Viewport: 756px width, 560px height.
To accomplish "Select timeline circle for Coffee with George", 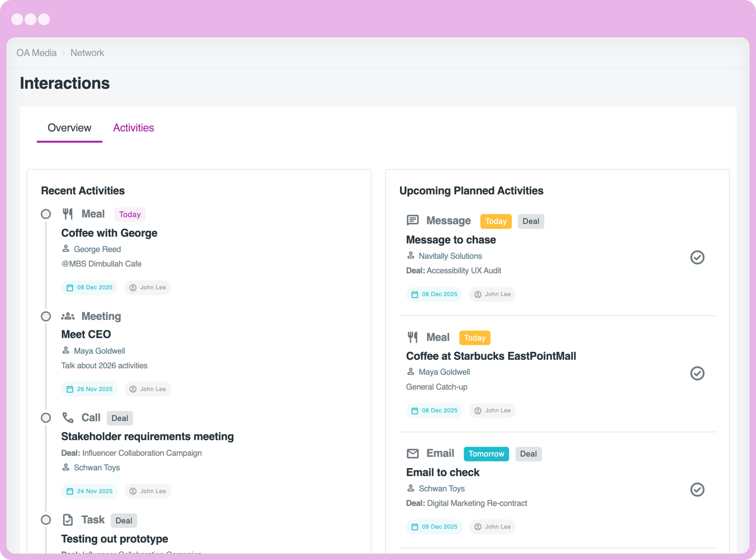I will (46, 214).
